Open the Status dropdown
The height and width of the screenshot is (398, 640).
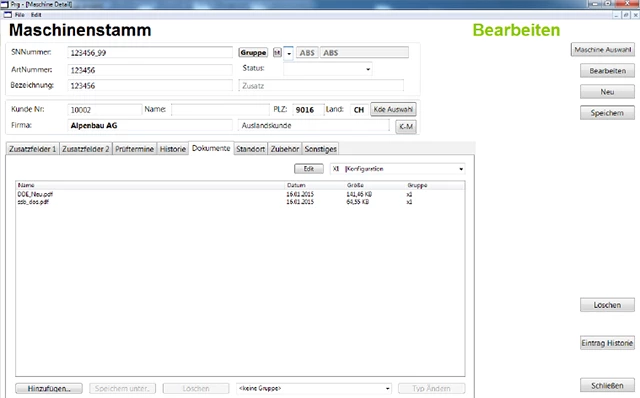coord(368,69)
